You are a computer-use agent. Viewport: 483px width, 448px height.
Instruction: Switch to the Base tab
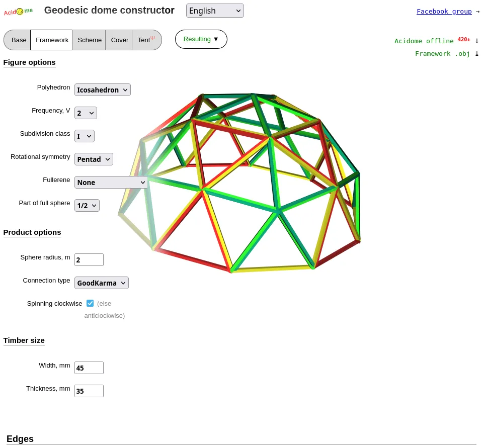[19, 40]
